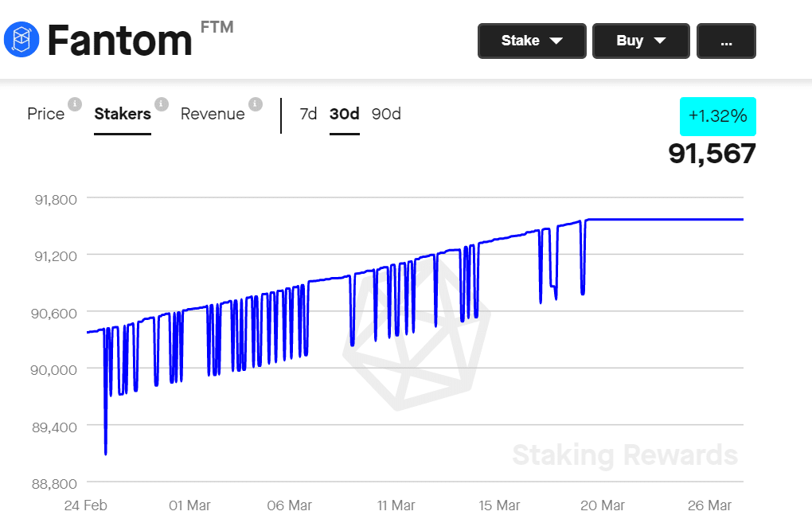Switch between Stakers and Price metric views
812x519 pixels.
pos(122,114)
